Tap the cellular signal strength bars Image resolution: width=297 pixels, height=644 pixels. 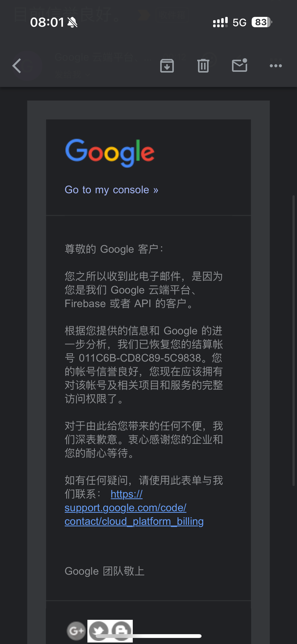click(220, 22)
